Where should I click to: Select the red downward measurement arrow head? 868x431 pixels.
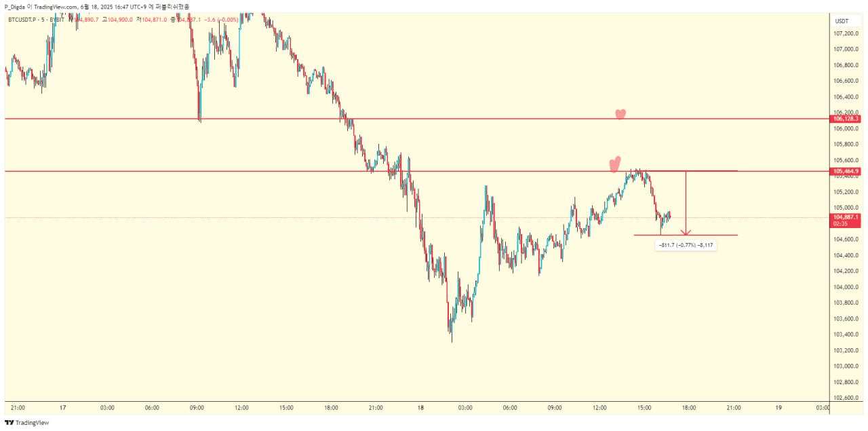click(x=686, y=232)
